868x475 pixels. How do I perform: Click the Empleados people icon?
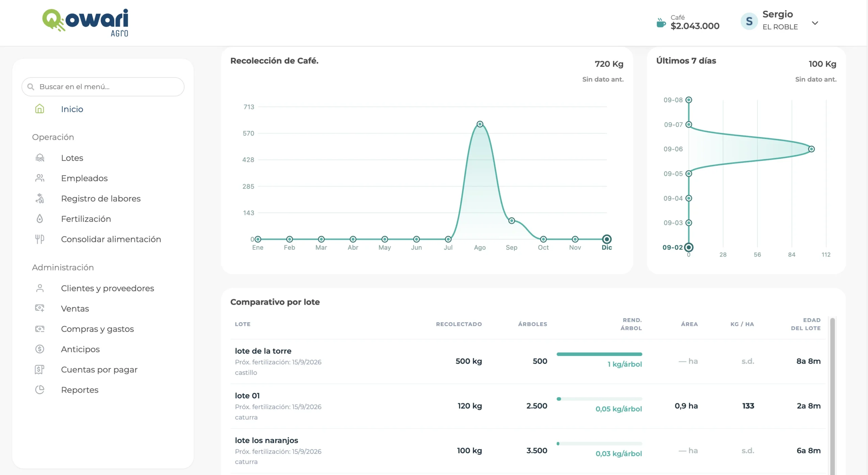40,178
